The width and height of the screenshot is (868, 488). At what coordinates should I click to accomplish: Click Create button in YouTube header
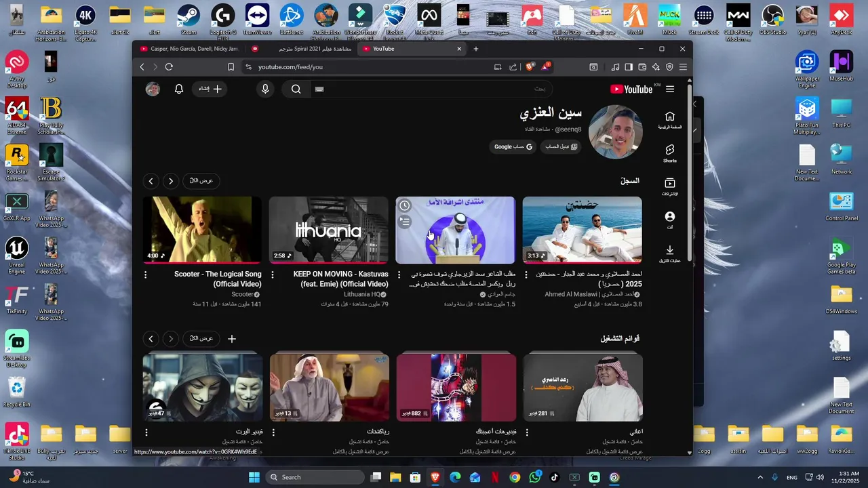click(x=210, y=89)
